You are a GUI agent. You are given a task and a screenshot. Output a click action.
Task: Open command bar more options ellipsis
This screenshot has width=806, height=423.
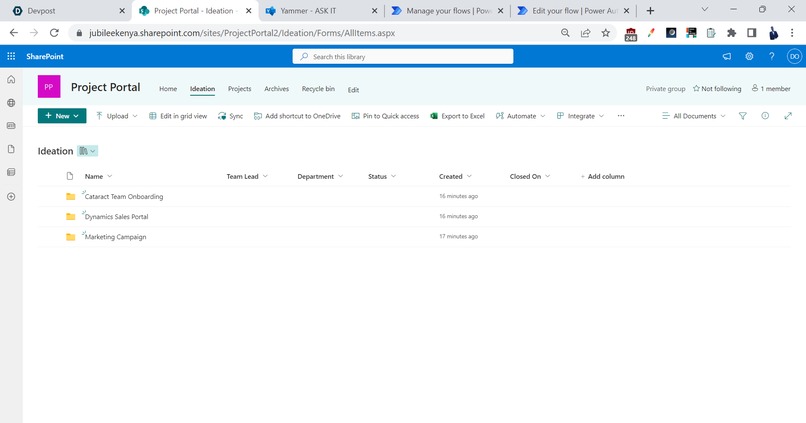pyautogui.click(x=621, y=116)
